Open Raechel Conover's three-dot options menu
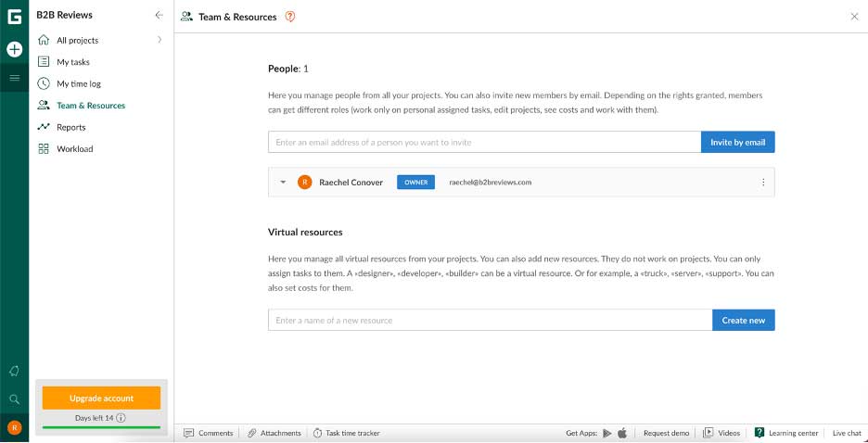 [763, 182]
